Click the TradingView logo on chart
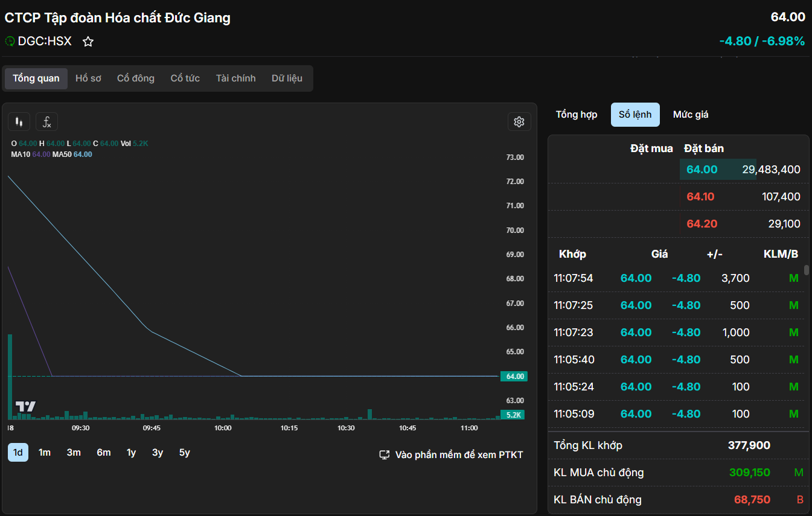 click(25, 406)
